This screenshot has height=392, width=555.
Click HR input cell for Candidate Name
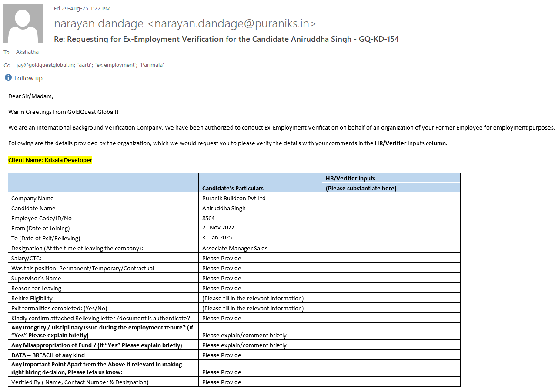391,208
